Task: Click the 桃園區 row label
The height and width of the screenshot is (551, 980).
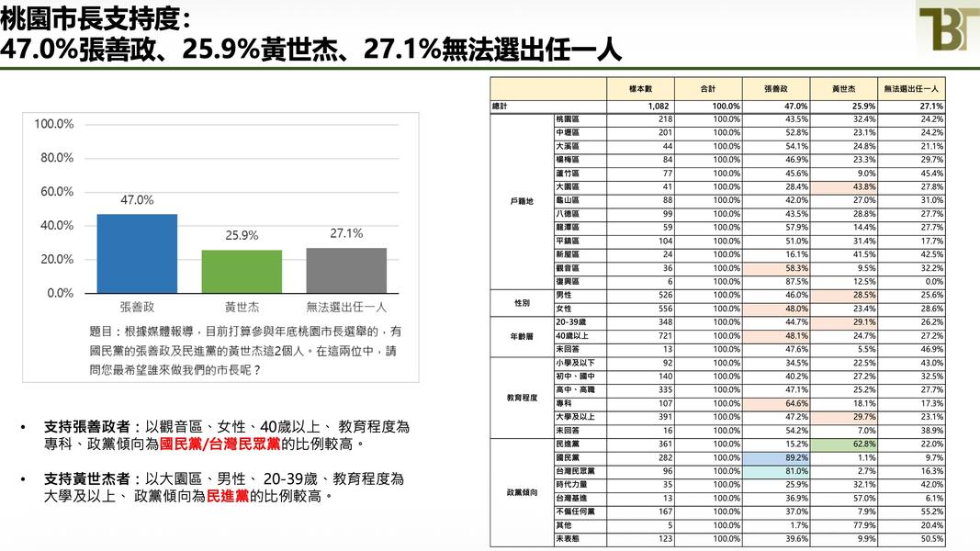Action: [x=568, y=119]
